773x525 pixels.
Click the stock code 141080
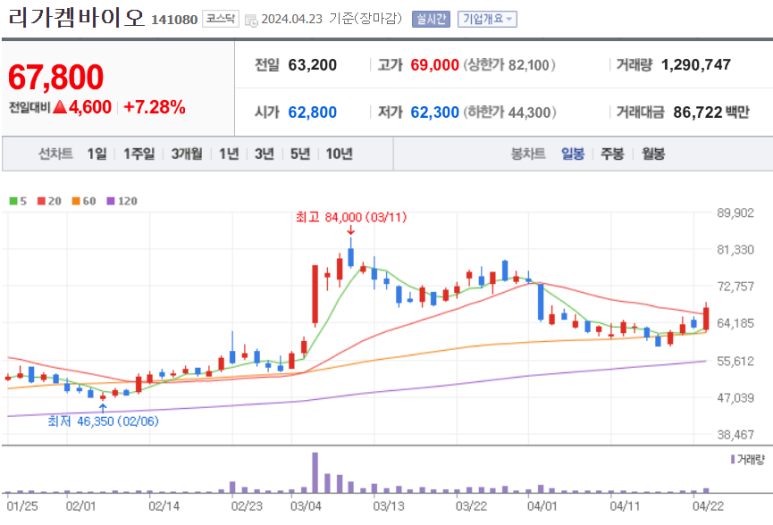click(174, 20)
